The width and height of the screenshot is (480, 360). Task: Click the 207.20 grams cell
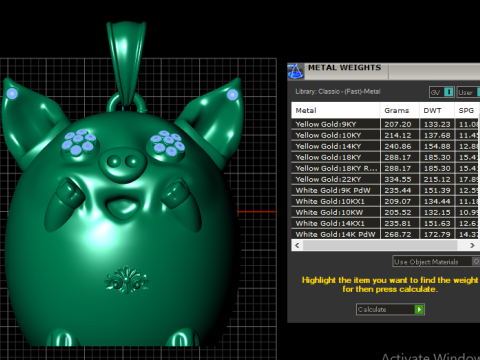tap(399, 124)
